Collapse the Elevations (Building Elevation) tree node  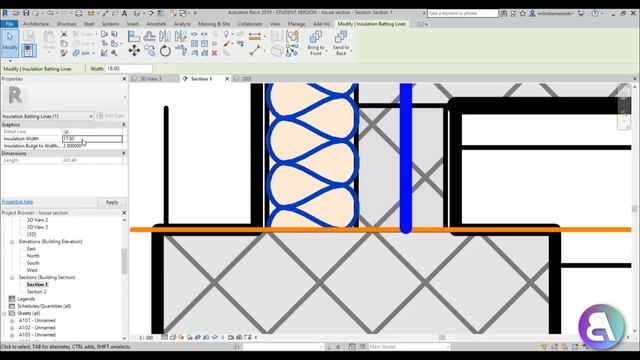click(x=12, y=242)
